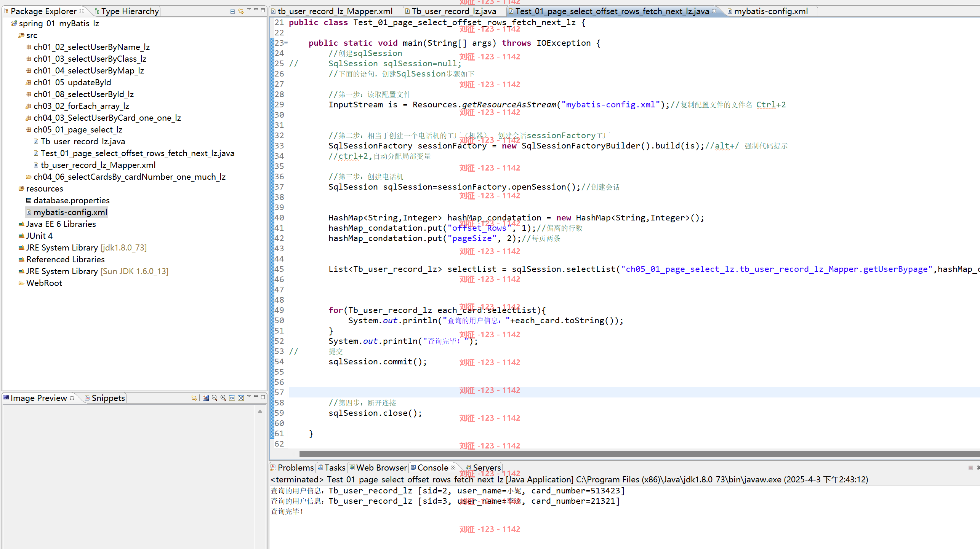This screenshot has height=549, width=980.
Task: Select package ch01_05_updateById
Action: click(69, 83)
